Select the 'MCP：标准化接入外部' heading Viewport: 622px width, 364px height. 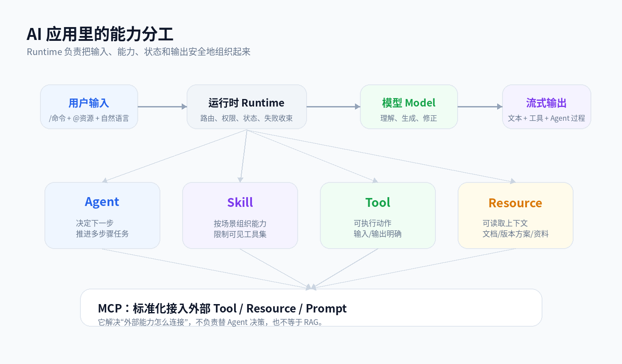click(222, 308)
